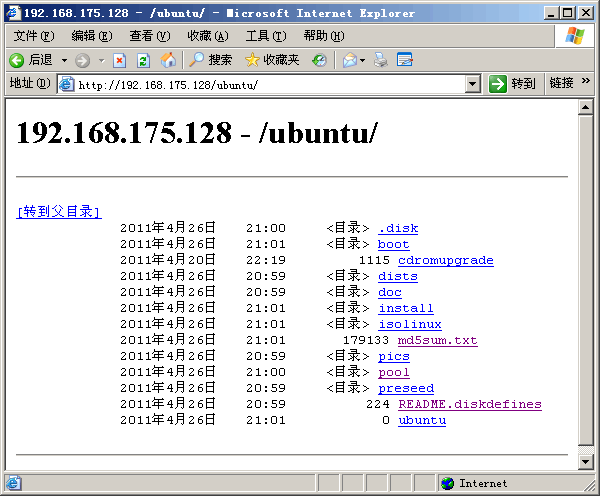Open the install directory link

406,308
